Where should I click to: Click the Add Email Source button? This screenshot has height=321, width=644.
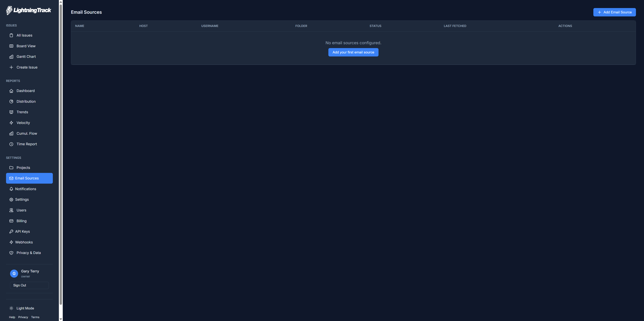[614, 12]
